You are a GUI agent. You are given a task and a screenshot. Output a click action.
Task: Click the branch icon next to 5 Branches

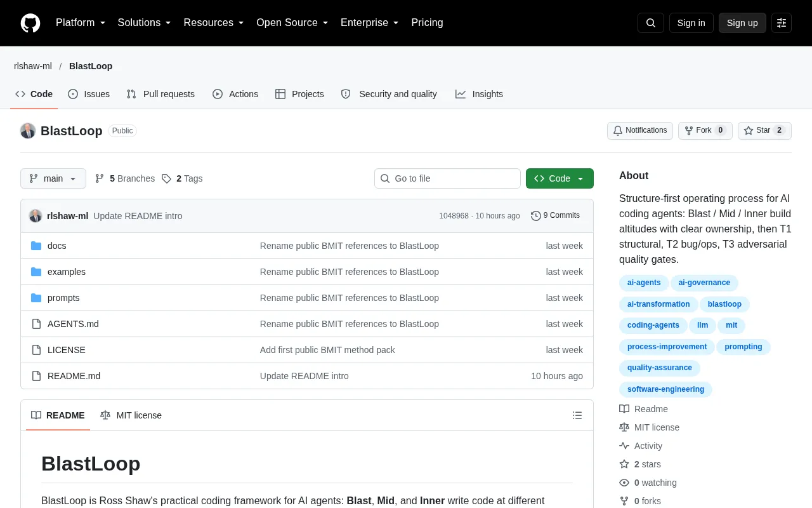point(100,178)
